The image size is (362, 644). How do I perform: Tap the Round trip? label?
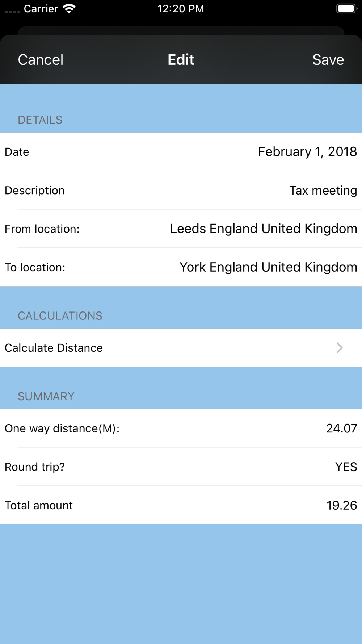click(x=35, y=467)
